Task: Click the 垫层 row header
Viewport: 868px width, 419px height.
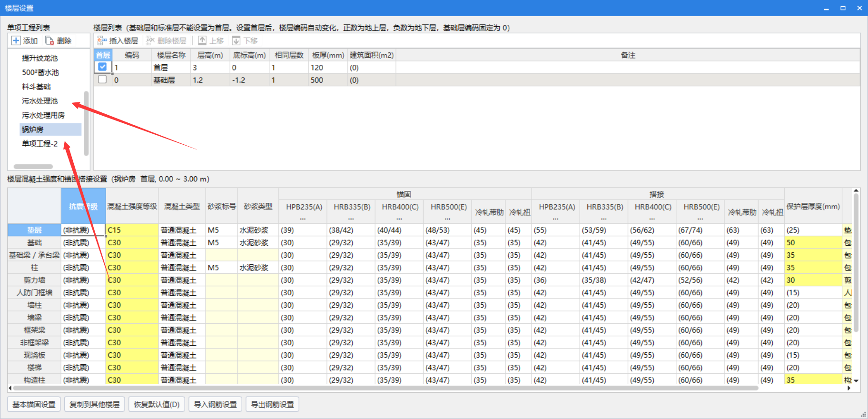Action: pos(34,230)
